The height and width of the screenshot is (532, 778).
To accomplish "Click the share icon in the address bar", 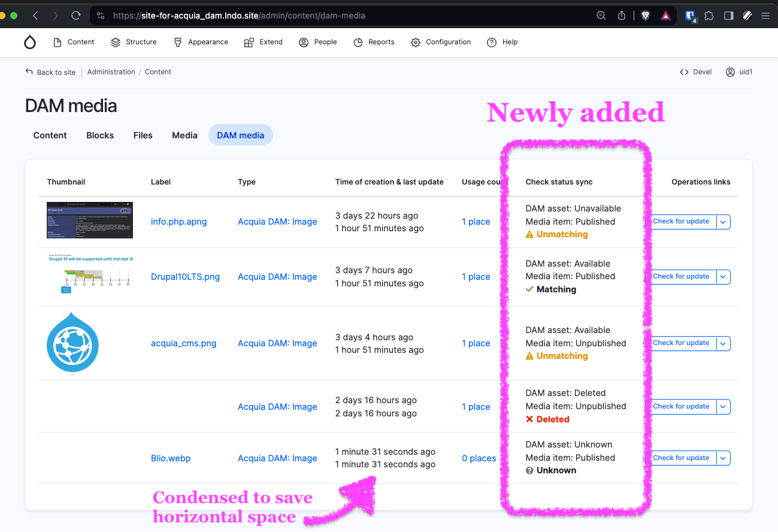I will tap(622, 16).
